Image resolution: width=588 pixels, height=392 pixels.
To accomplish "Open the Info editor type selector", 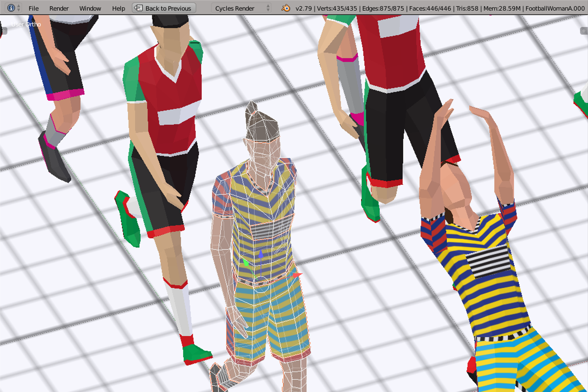I will pyautogui.click(x=14, y=8).
